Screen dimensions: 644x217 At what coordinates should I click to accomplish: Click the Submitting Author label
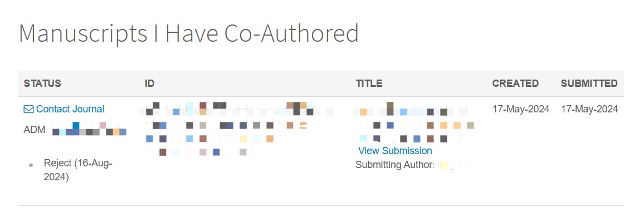tap(395, 165)
